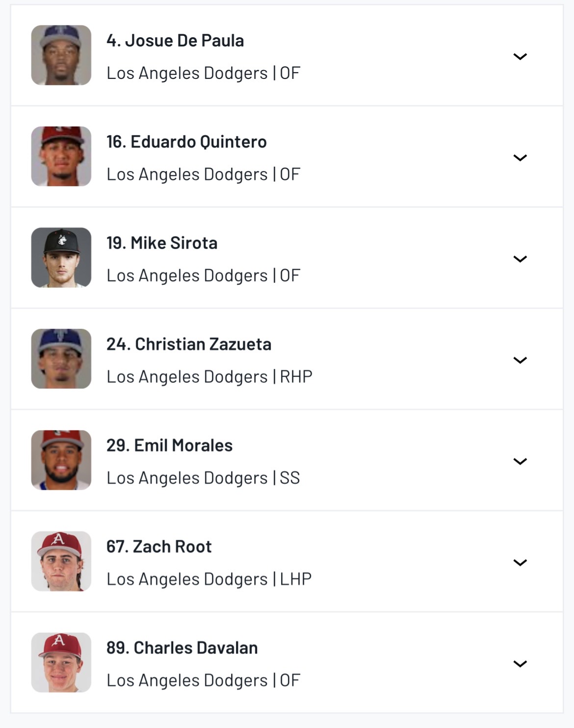Click Los Angeles Dodgers | SS text

tap(203, 478)
